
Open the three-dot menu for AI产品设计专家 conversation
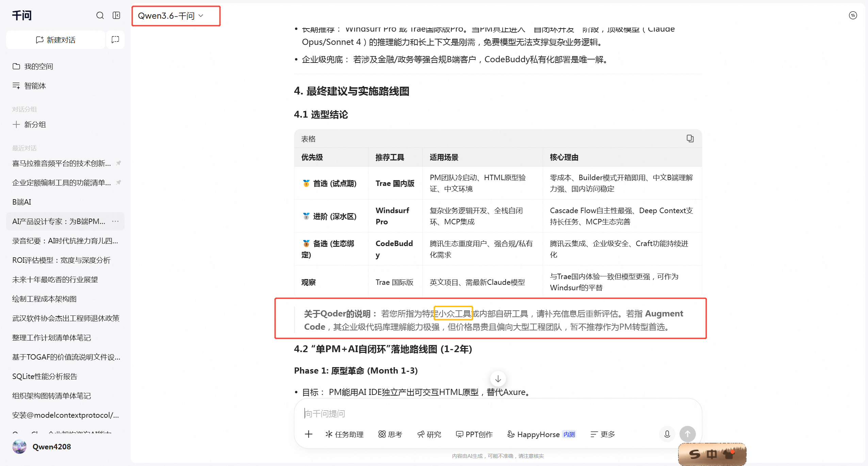tap(116, 221)
